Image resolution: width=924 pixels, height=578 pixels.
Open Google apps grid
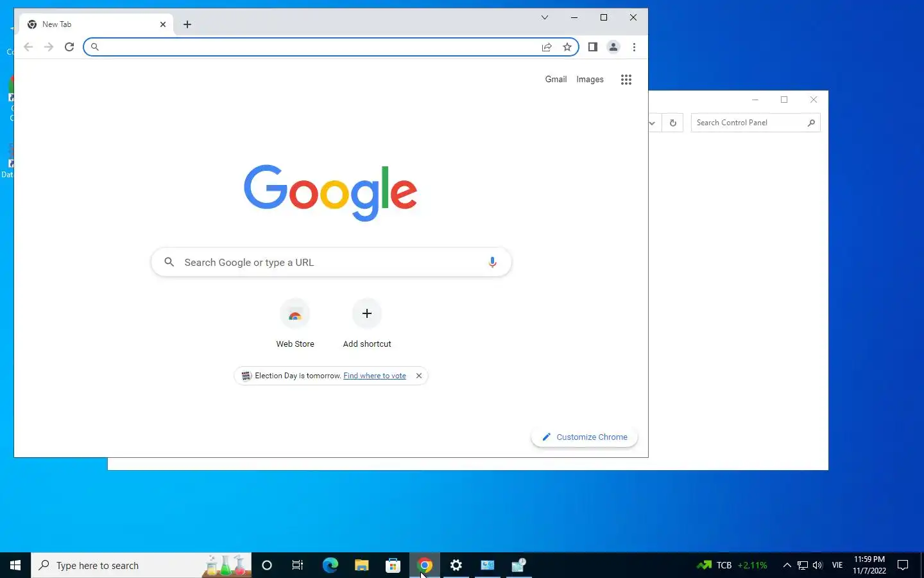pyautogui.click(x=626, y=80)
